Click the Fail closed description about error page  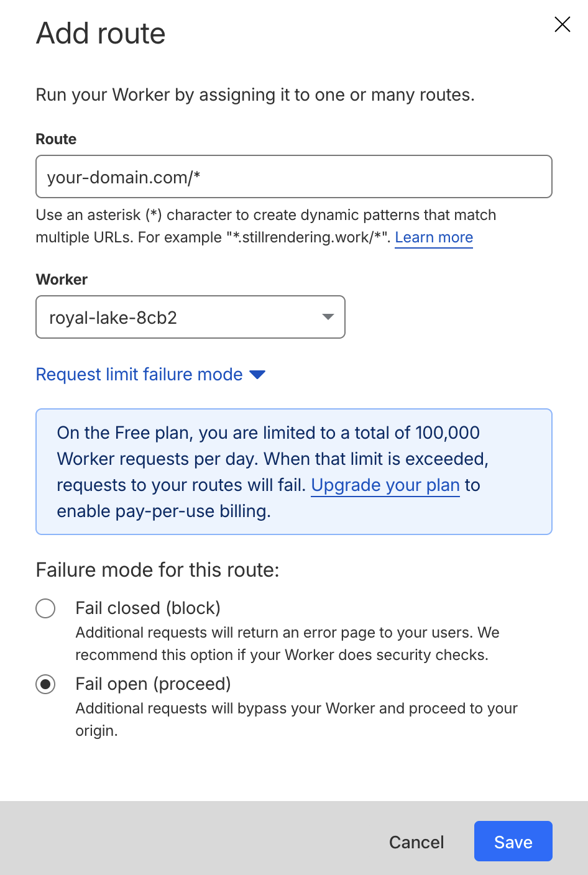click(287, 644)
